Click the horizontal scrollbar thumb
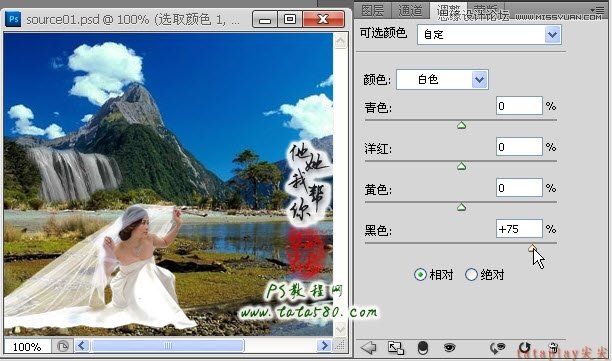 (168, 345)
